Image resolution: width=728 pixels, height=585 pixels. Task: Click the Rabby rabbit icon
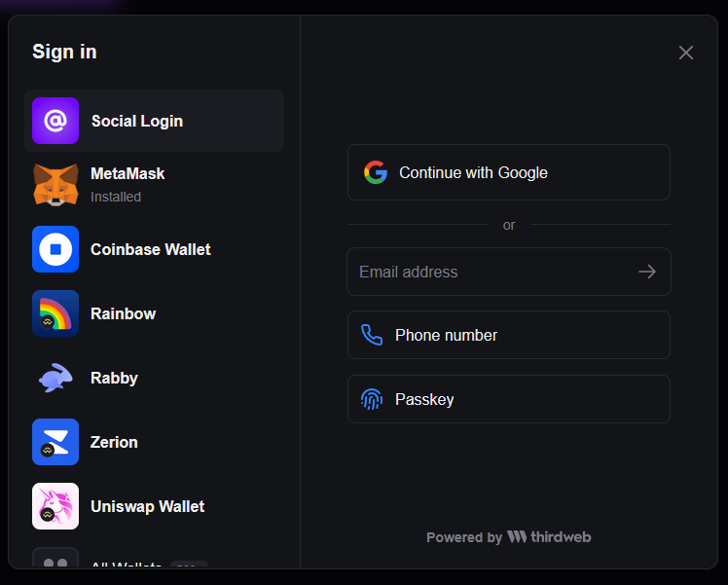[x=55, y=378]
